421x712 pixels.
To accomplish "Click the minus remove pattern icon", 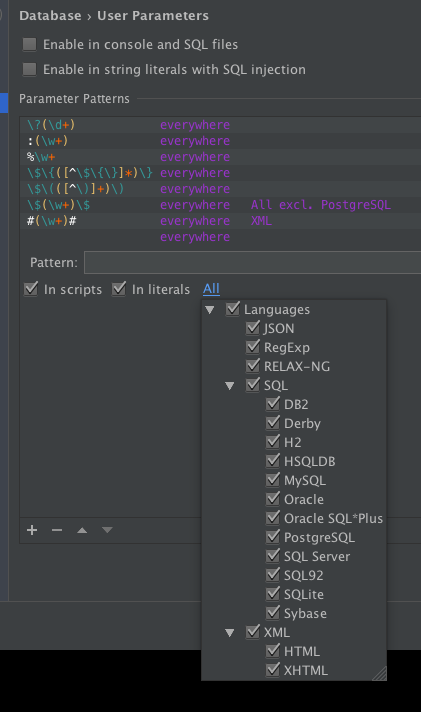I will pyautogui.click(x=57, y=530).
